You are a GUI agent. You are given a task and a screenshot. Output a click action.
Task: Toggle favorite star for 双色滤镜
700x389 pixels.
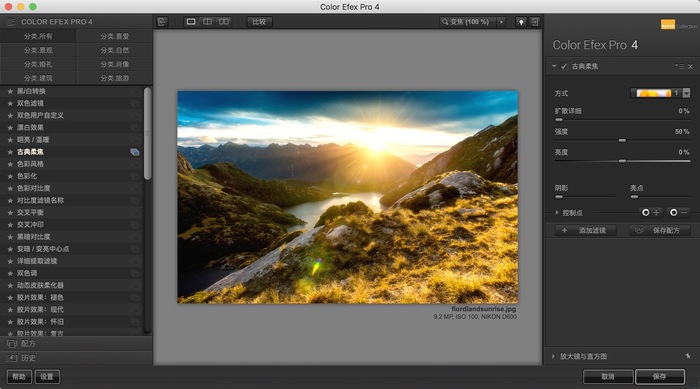10,103
